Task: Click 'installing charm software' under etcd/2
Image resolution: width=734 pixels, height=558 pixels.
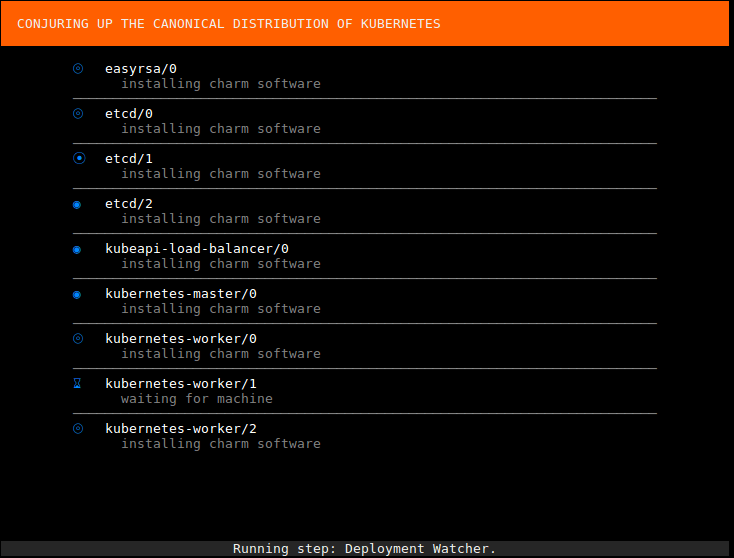Action: 221,219
